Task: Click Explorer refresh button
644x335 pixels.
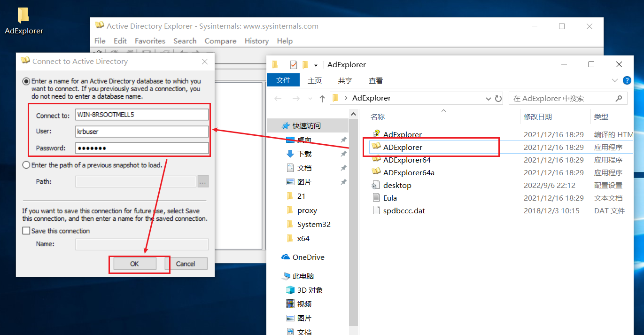Action: tap(498, 98)
